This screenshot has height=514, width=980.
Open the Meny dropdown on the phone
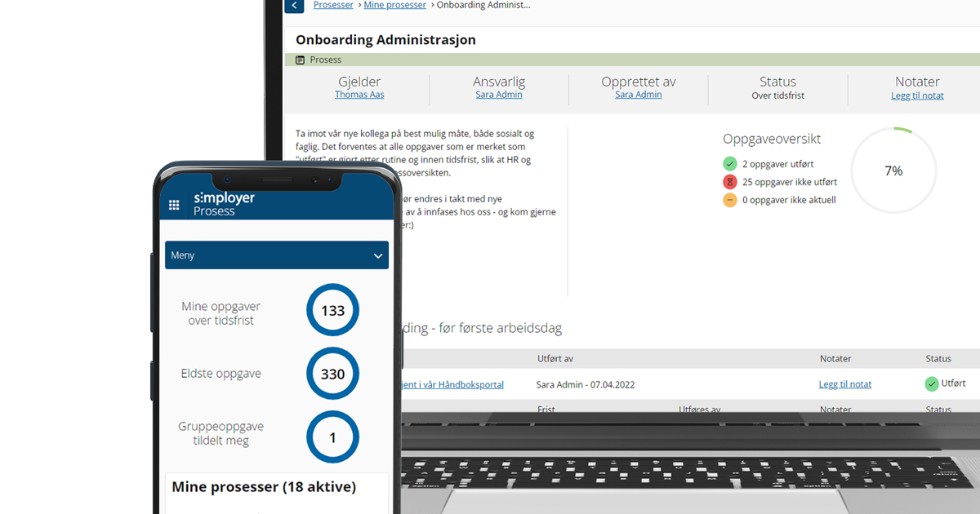pyautogui.click(x=276, y=255)
